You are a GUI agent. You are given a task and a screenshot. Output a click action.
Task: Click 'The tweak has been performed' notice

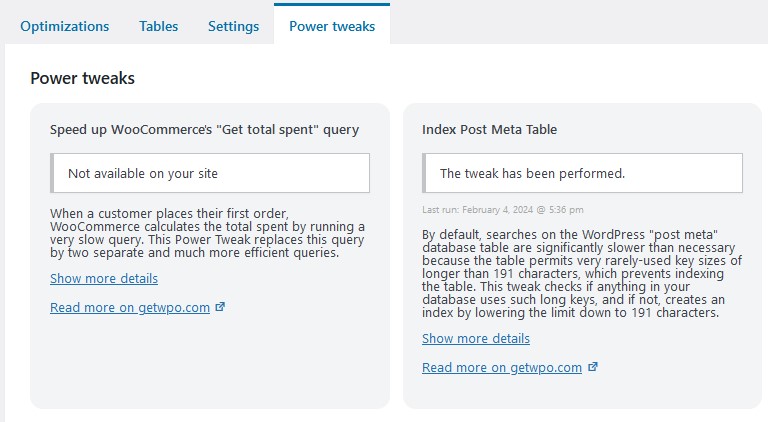click(x=582, y=173)
